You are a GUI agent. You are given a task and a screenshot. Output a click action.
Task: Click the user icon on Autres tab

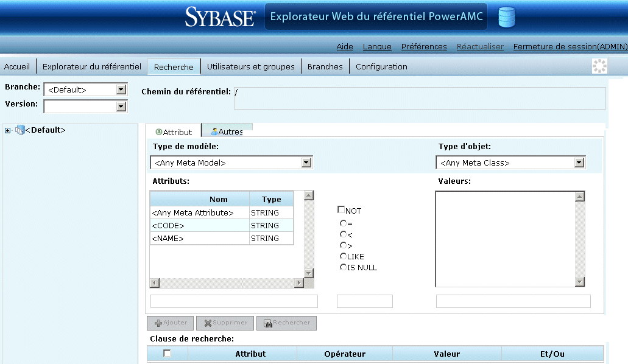pos(214,131)
